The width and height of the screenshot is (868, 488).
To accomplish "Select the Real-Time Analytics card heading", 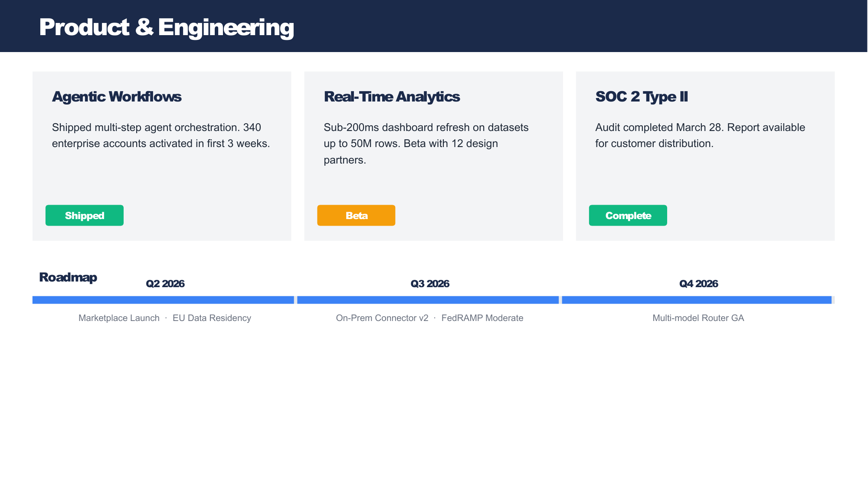I will (392, 96).
